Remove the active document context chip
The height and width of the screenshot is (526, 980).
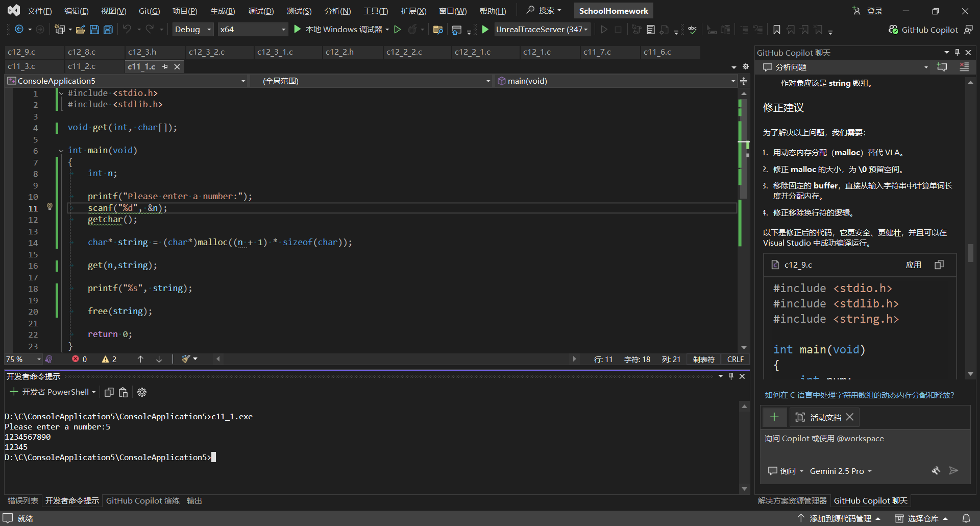pyautogui.click(x=850, y=417)
